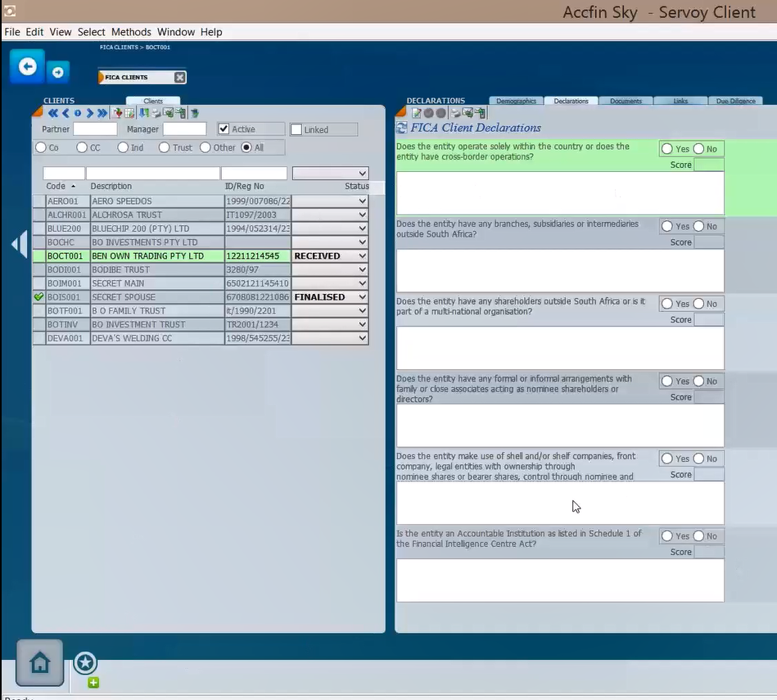Click the printer icon in Clients toolbar
The height and width of the screenshot is (700, 777).
pyautogui.click(x=156, y=114)
